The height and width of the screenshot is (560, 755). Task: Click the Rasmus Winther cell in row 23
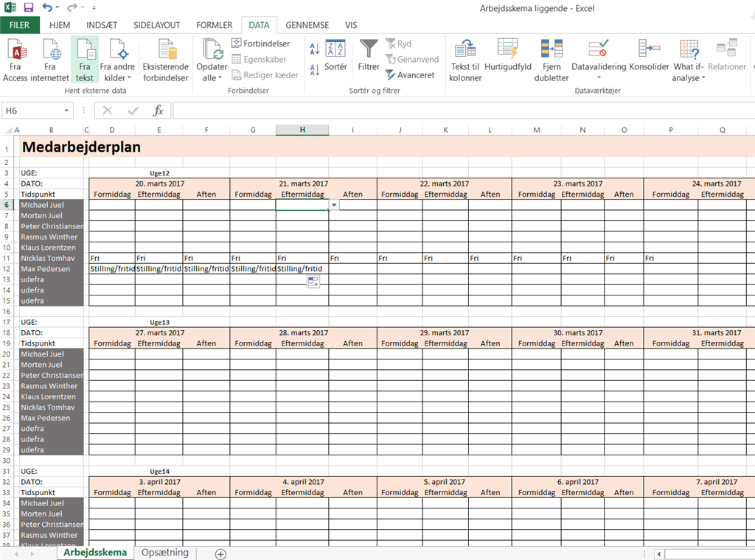51,386
